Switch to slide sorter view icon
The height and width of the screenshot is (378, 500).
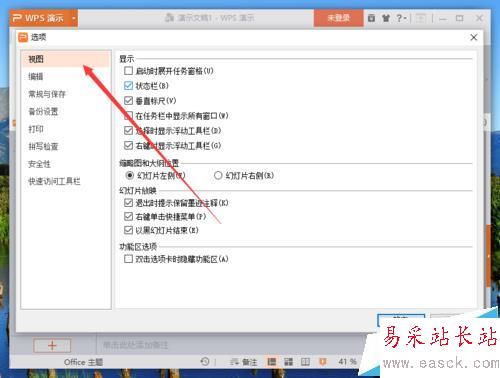tap(288, 362)
